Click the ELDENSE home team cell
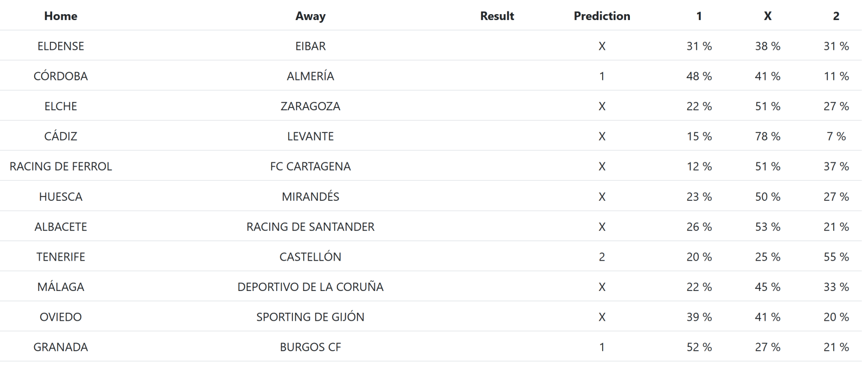Screen dimensions: 868x367 [x=61, y=46]
